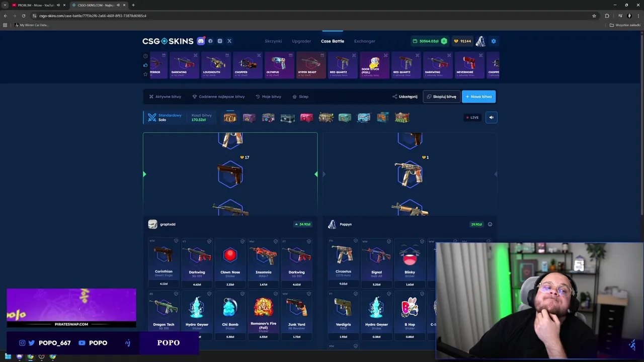Click Udostępnij share button
The width and height of the screenshot is (644, 362).
405,97
